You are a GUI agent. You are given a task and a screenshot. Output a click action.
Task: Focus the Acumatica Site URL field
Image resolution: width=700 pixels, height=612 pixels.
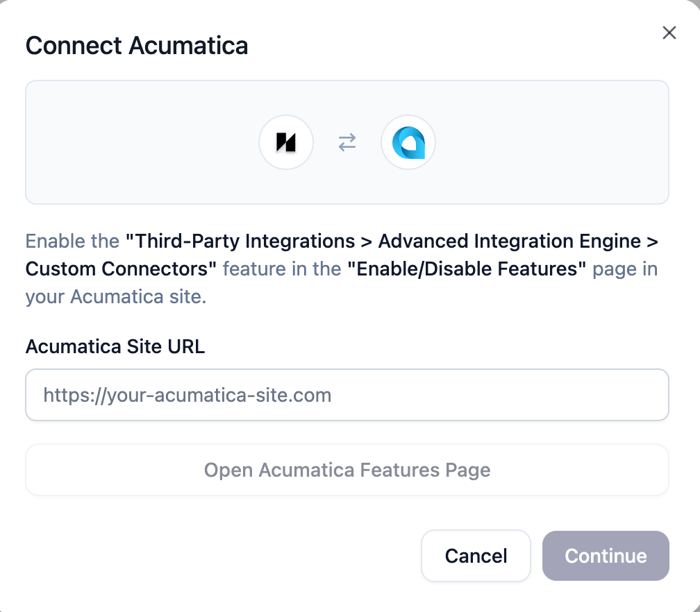(x=347, y=395)
